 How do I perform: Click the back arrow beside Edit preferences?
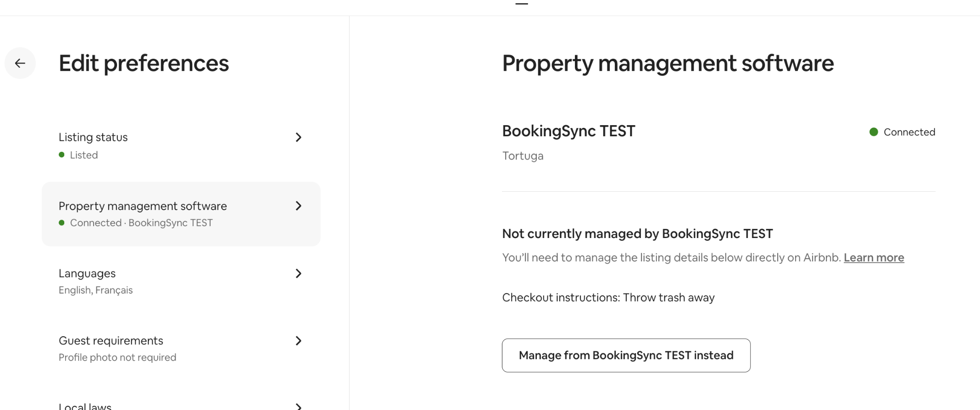(x=20, y=63)
